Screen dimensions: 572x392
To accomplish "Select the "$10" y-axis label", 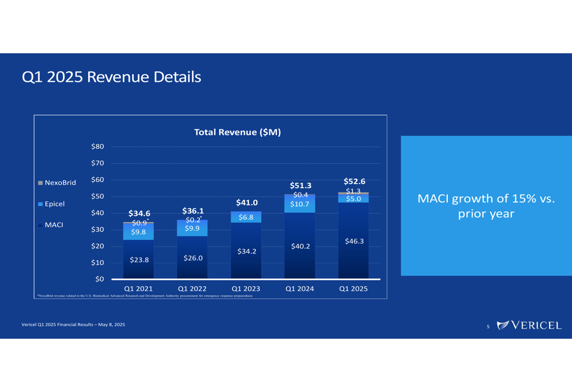I will tap(97, 263).
